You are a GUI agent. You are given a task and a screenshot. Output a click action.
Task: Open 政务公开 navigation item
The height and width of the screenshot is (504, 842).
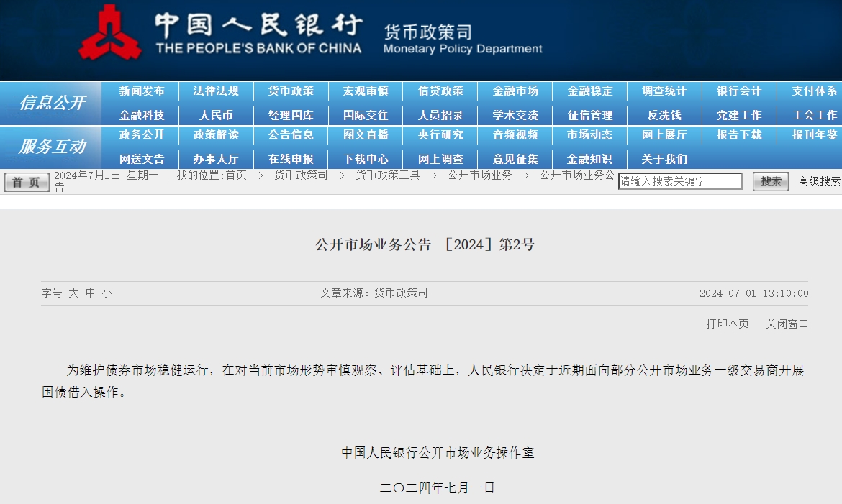pyautogui.click(x=142, y=134)
